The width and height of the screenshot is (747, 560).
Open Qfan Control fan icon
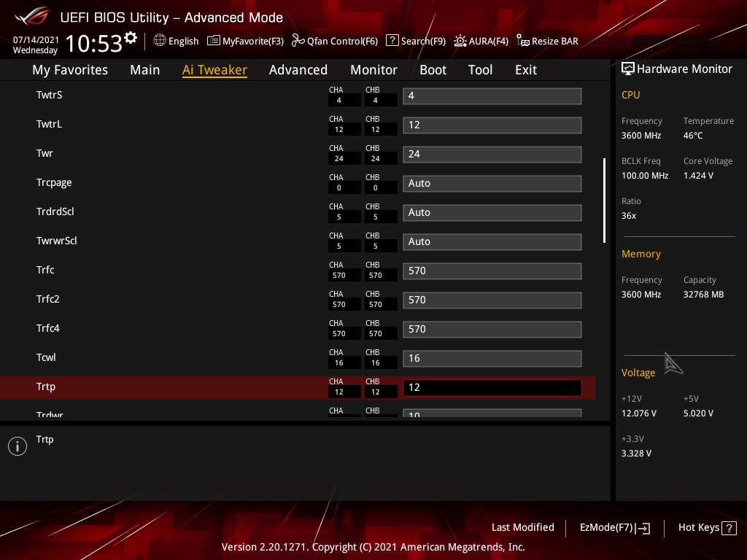click(x=298, y=41)
